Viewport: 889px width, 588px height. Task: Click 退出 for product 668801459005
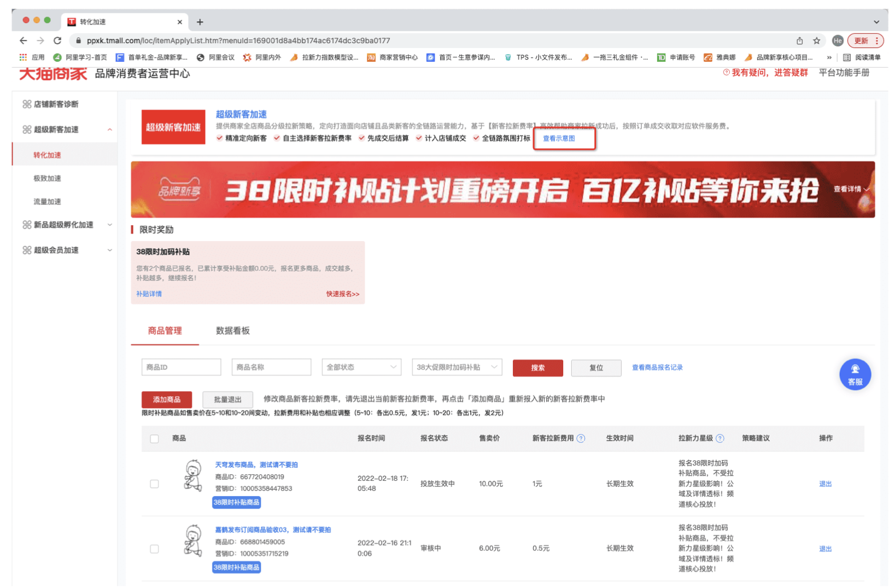click(825, 549)
